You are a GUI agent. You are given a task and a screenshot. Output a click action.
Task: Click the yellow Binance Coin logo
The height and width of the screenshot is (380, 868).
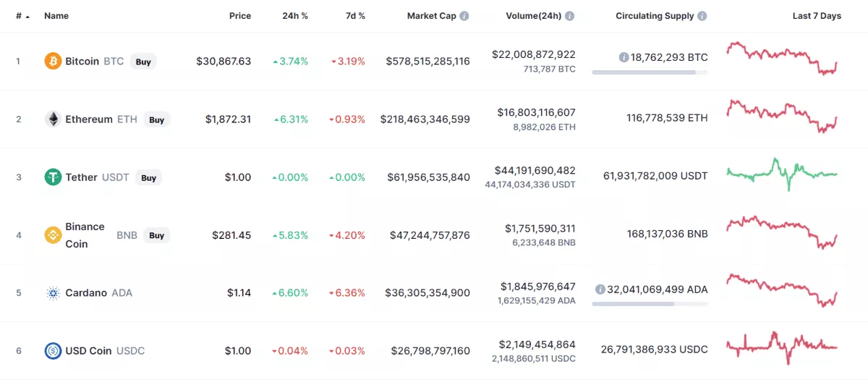tap(53, 235)
